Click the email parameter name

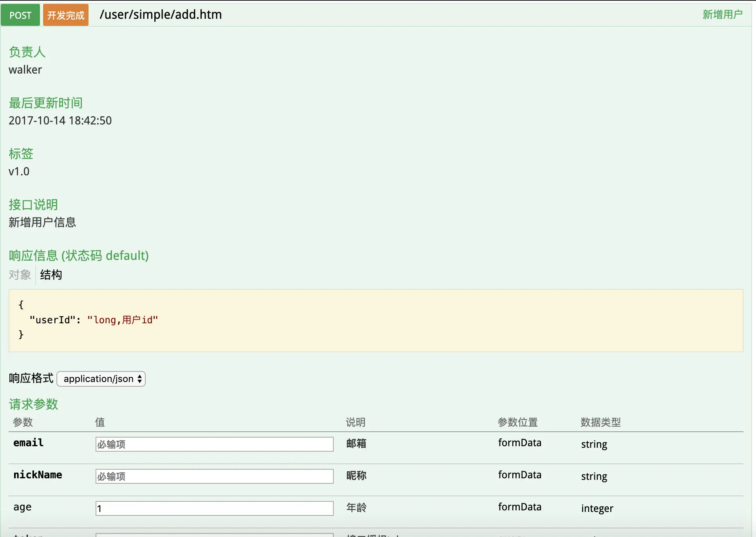coord(28,443)
